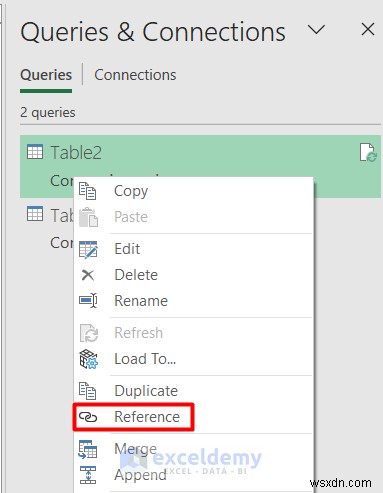Image resolution: width=383 pixels, height=493 pixels.
Task: Open the task pane options chevron
Action: click(x=316, y=30)
